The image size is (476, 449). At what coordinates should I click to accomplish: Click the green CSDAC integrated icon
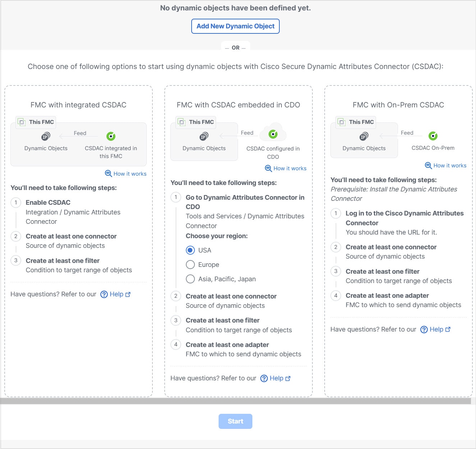[110, 136]
